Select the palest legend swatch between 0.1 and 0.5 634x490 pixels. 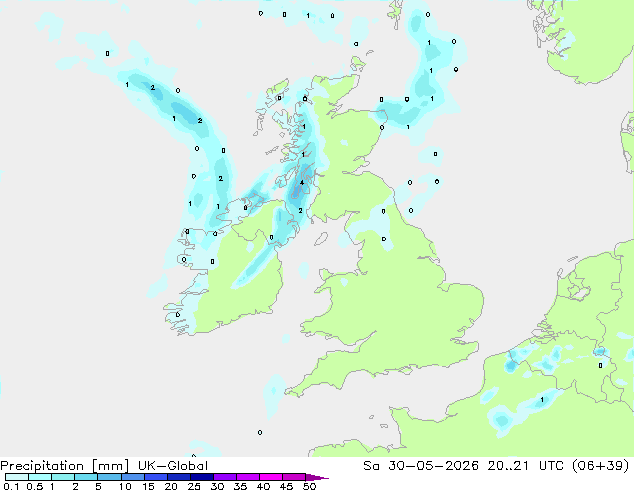[x=17, y=477]
